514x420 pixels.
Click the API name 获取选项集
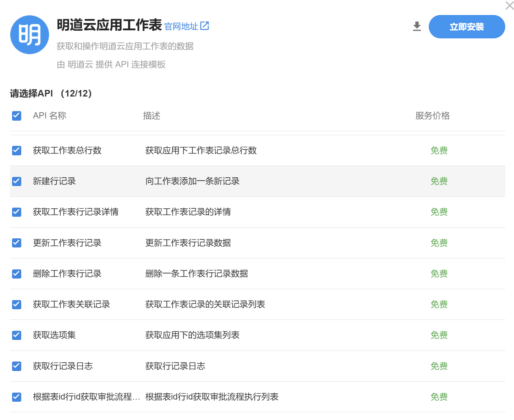(54, 335)
